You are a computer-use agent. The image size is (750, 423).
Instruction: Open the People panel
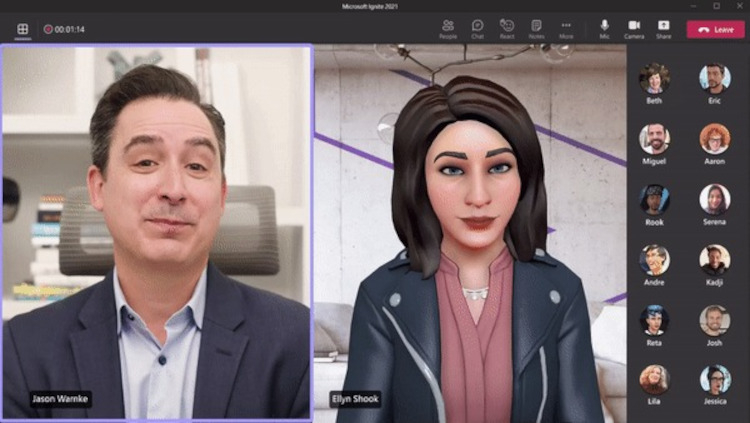pos(447,28)
